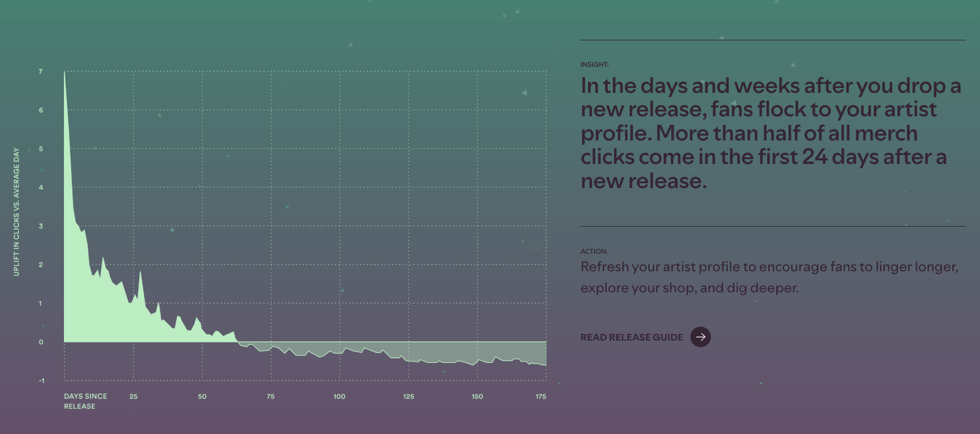Click the 100 days x-axis label
Image resolution: width=980 pixels, height=434 pixels.
[x=340, y=397]
